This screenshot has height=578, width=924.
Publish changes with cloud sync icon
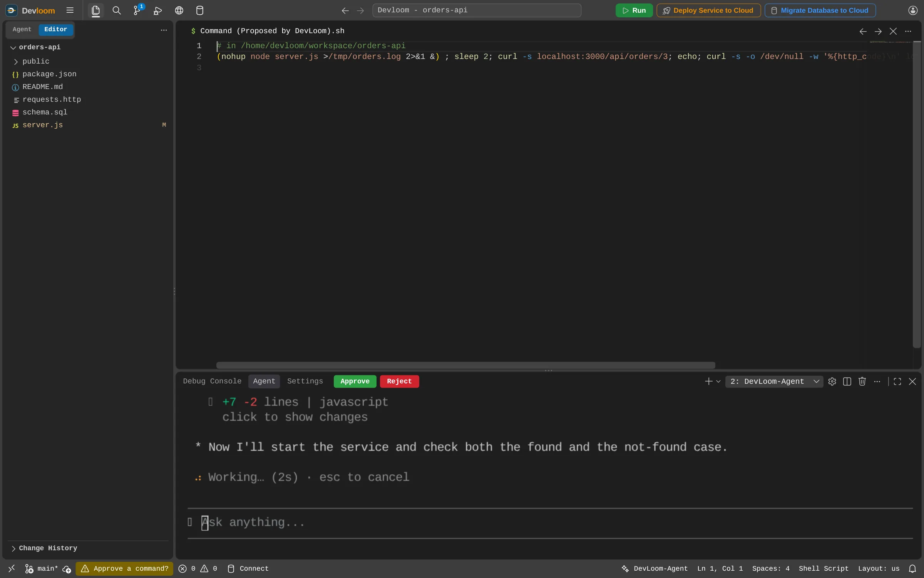click(x=67, y=569)
